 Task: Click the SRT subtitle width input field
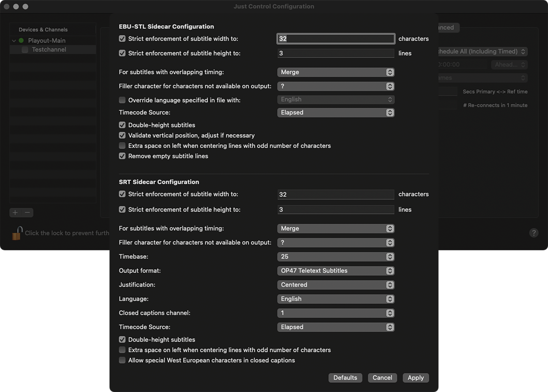click(335, 194)
